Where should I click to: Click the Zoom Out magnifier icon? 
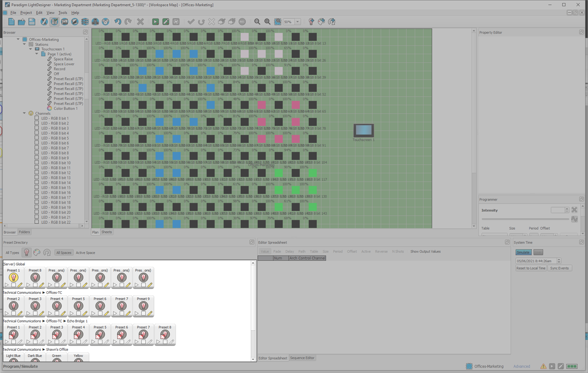257,22
